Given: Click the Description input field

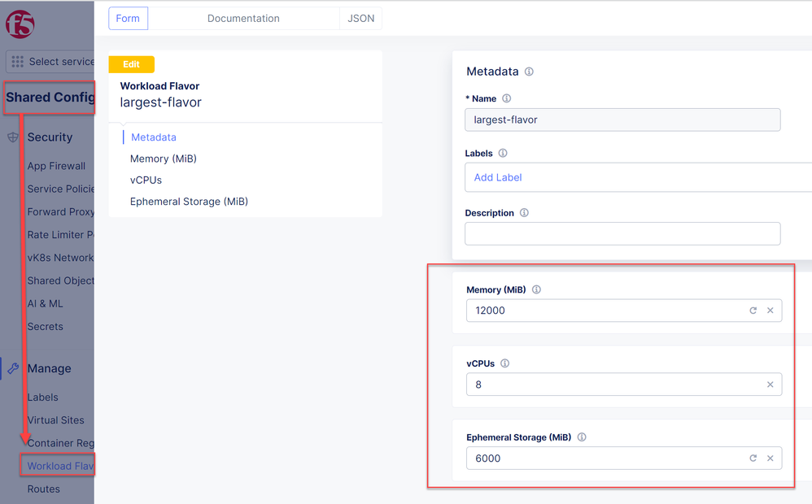Looking at the screenshot, I should click(622, 234).
